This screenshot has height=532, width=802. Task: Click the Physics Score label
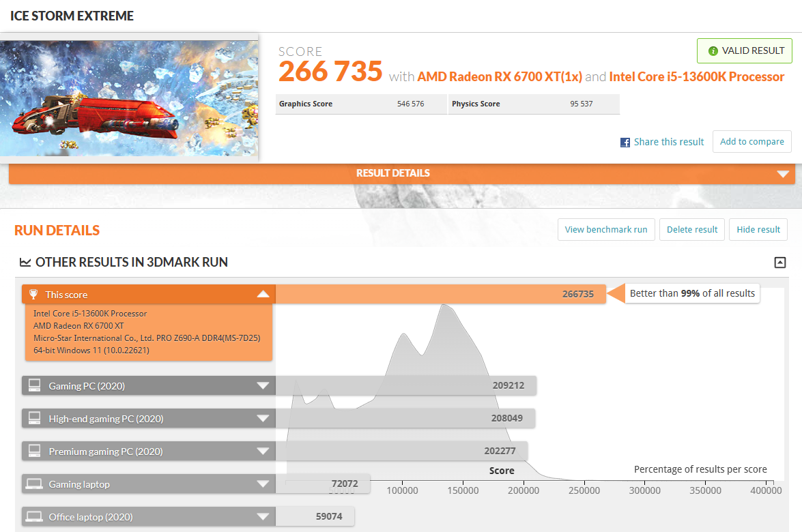(476, 104)
